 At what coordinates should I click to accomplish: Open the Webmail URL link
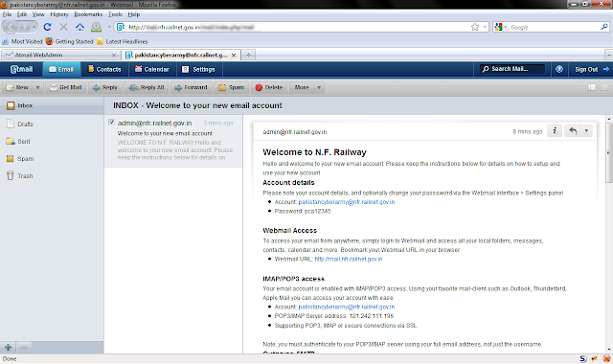349,259
